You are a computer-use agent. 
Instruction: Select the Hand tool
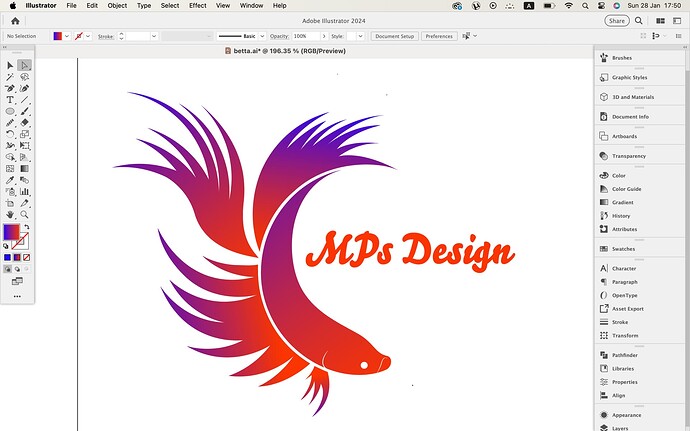[10, 214]
